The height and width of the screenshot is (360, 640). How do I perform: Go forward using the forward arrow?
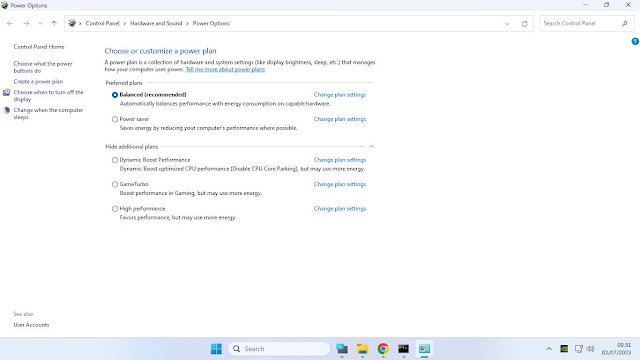26,24
